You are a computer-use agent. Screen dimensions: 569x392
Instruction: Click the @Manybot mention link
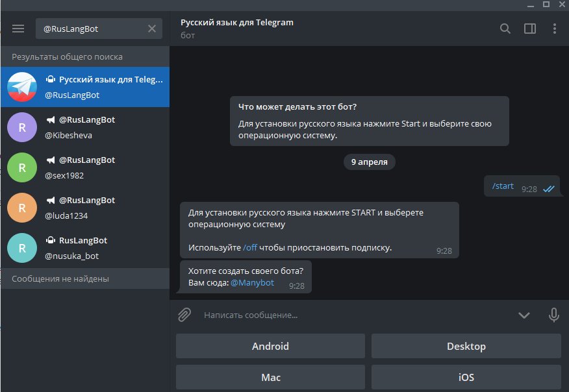click(252, 283)
